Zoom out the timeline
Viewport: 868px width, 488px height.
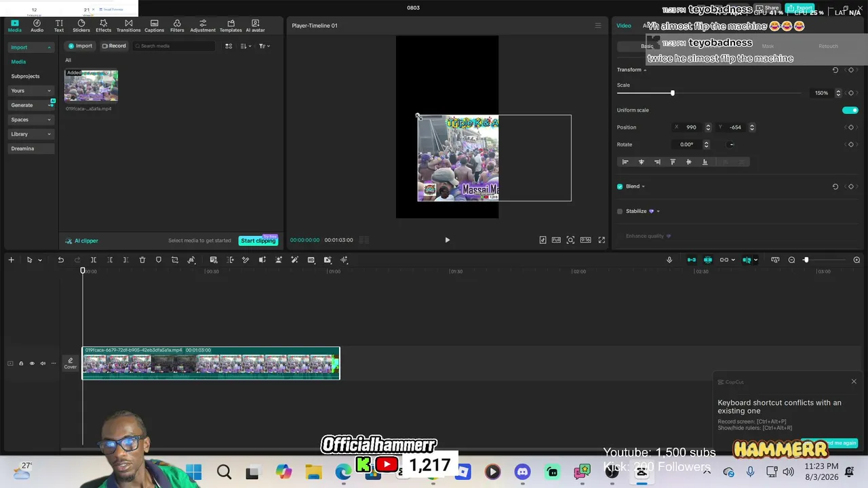pos(791,260)
